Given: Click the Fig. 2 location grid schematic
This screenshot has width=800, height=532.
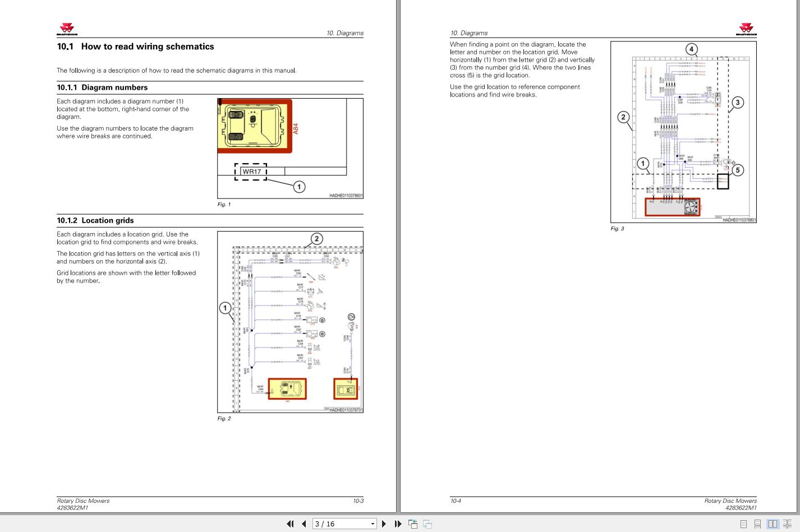Looking at the screenshot, I should 290,322.
